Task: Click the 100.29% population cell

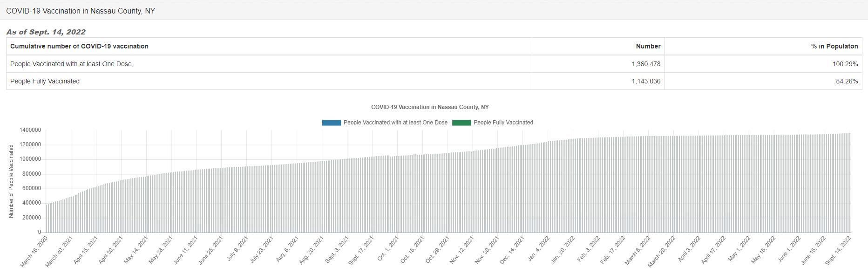Action: [845, 64]
